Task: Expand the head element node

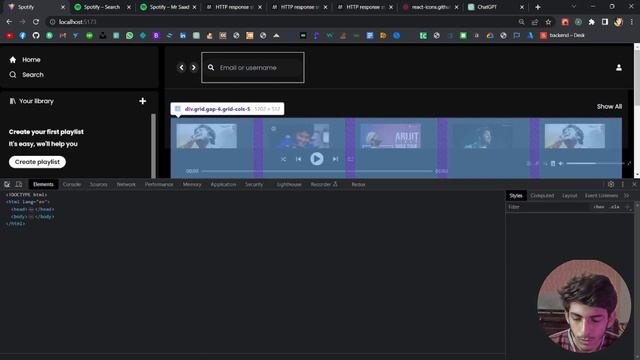Action: tap(33, 209)
